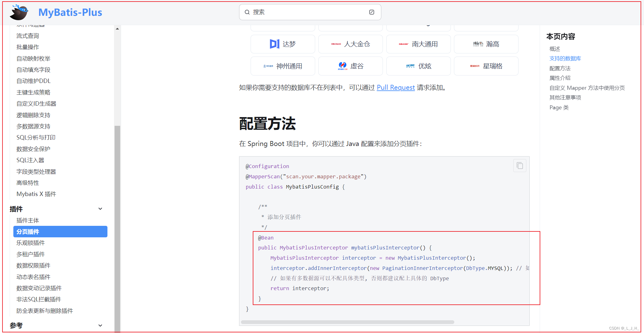Open the MyBatis-Plus home title link
This screenshot has width=644, height=333.
[x=70, y=12]
